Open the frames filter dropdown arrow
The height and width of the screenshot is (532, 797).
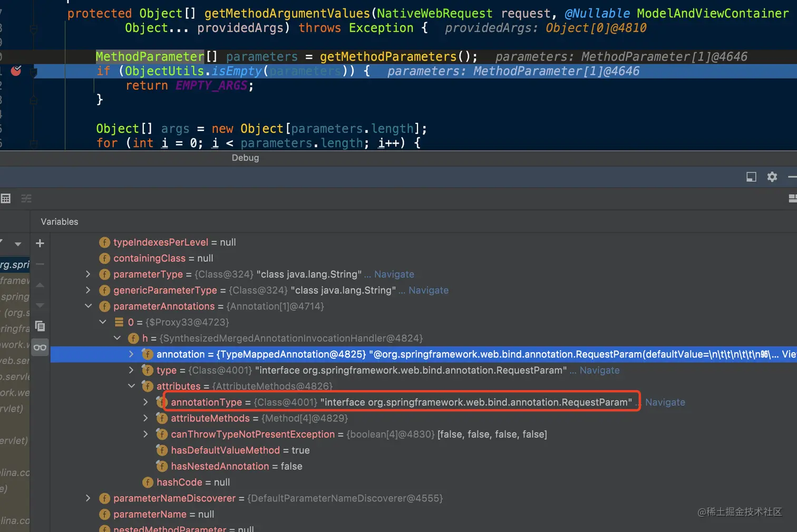18,244
